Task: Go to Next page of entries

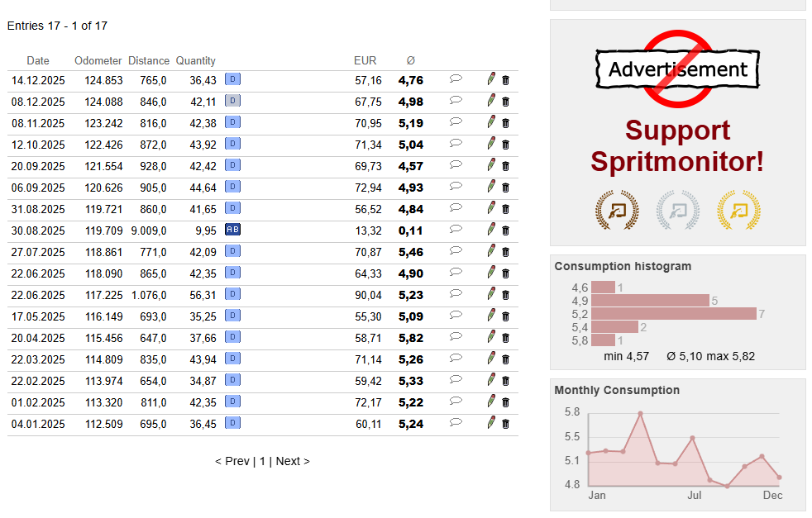Action: tap(293, 461)
